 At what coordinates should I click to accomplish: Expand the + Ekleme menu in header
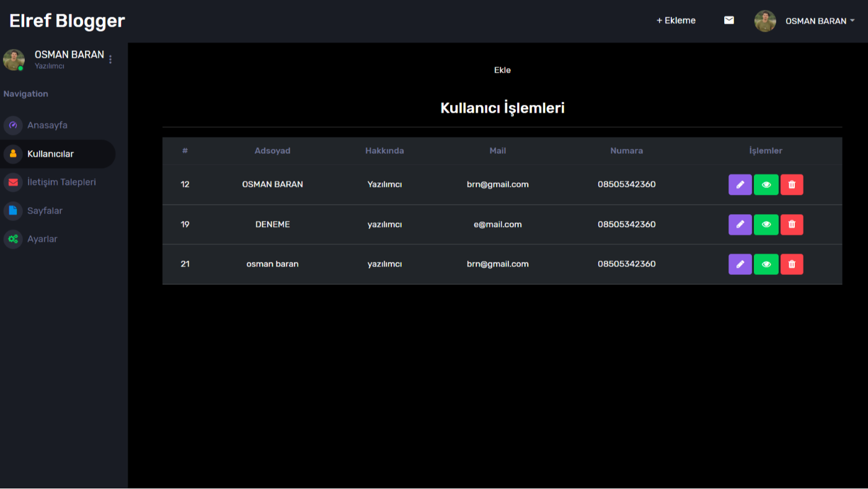click(x=676, y=20)
